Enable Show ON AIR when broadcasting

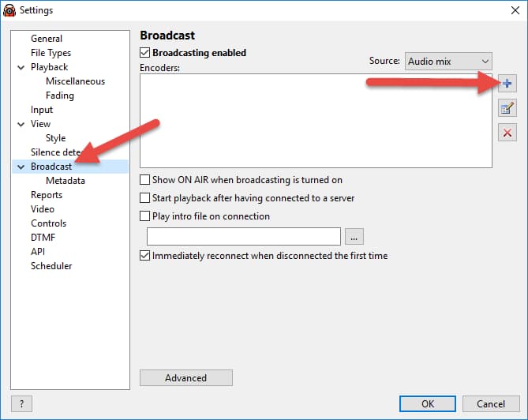pyautogui.click(x=144, y=180)
